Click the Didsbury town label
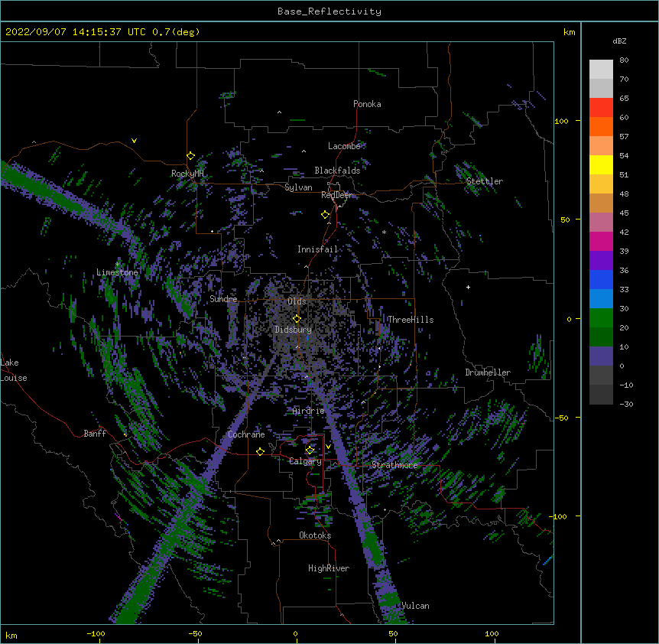Viewport: 659px width, 644px height. pos(293,330)
